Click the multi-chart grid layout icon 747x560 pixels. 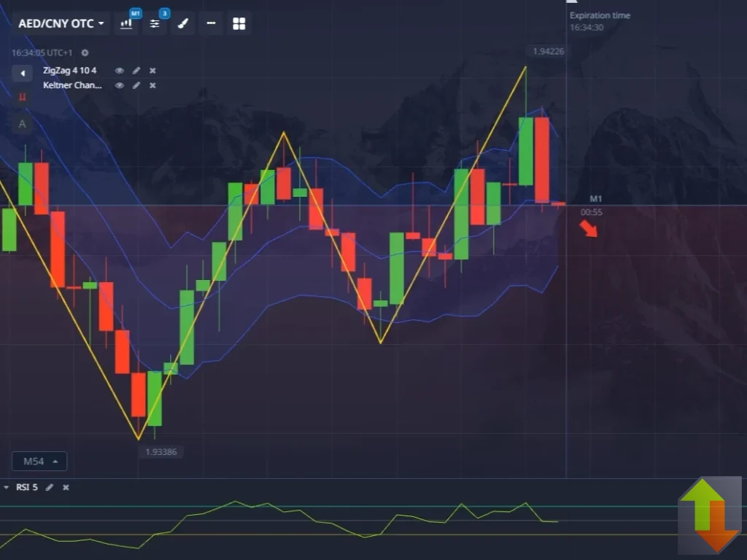pyautogui.click(x=239, y=23)
